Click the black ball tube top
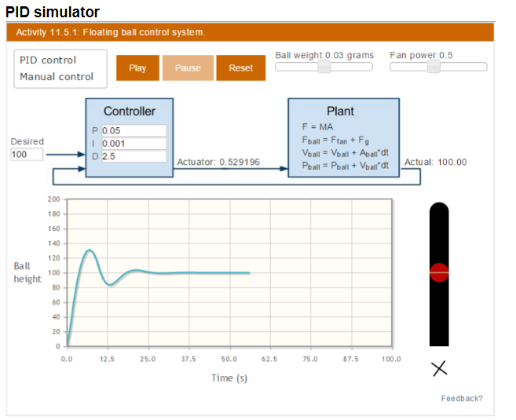This screenshot has width=516, height=420. (x=439, y=210)
